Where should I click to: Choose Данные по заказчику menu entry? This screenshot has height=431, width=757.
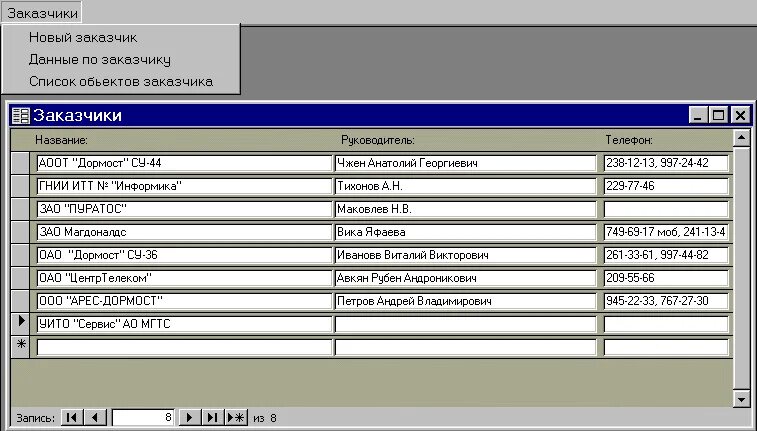point(99,59)
